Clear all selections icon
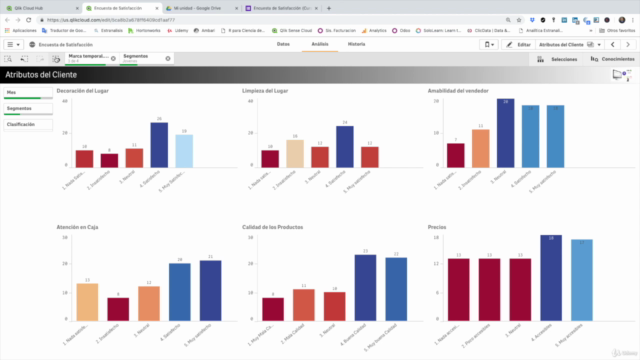640x360 pixels. (x=56, y=59)
